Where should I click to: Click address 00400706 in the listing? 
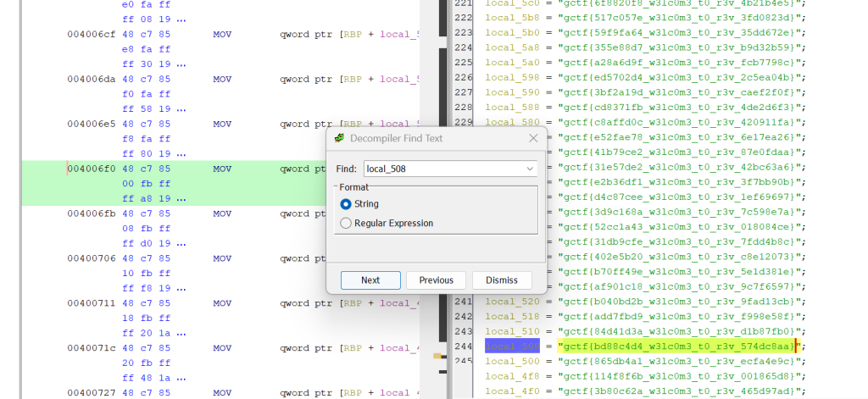click(x=92, y=258)
